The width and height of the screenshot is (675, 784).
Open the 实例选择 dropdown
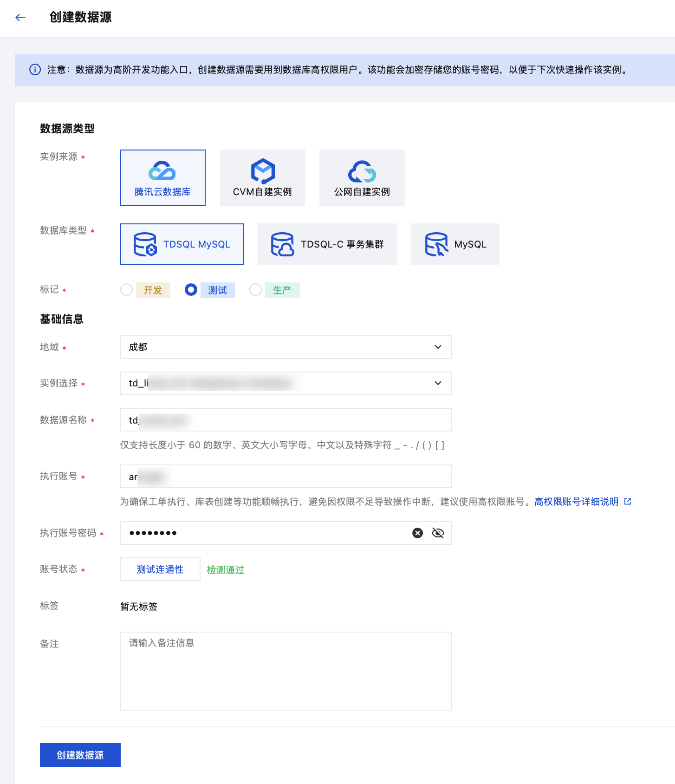pyautogui.click(x=286, y=383)
